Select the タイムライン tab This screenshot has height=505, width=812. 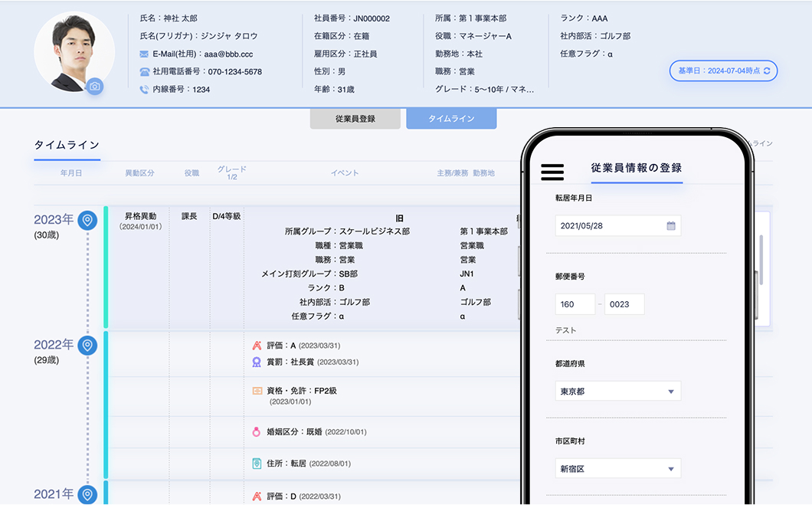[451, 119]
